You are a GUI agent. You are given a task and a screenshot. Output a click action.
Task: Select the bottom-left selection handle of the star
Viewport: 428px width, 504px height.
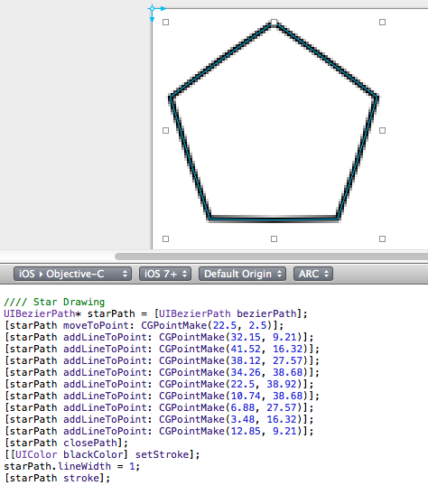(166, 238)
